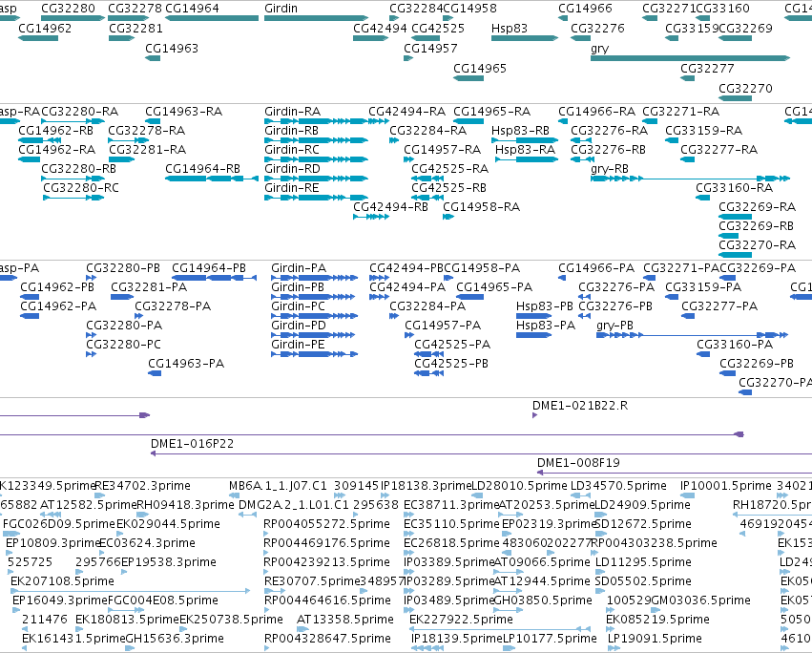812x653 pixels.
Task: Select the CG14964 gene label
Action: point(192,9)
